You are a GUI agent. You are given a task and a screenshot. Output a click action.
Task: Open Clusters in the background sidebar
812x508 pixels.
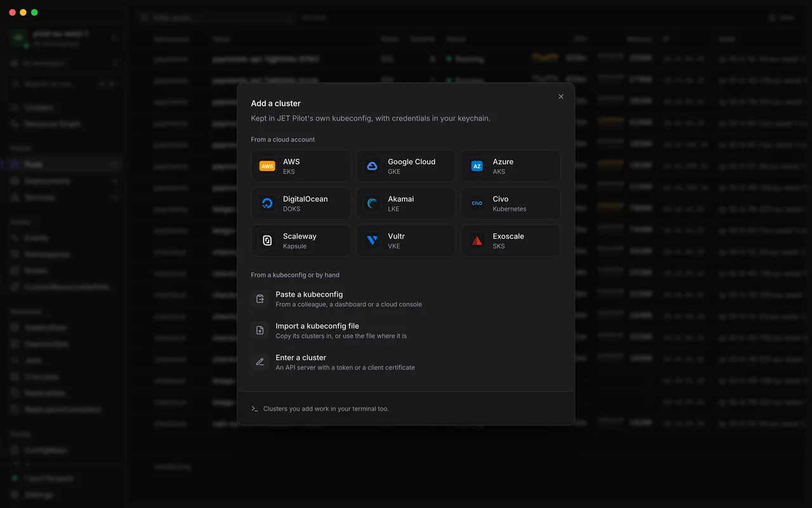[63, 107]
